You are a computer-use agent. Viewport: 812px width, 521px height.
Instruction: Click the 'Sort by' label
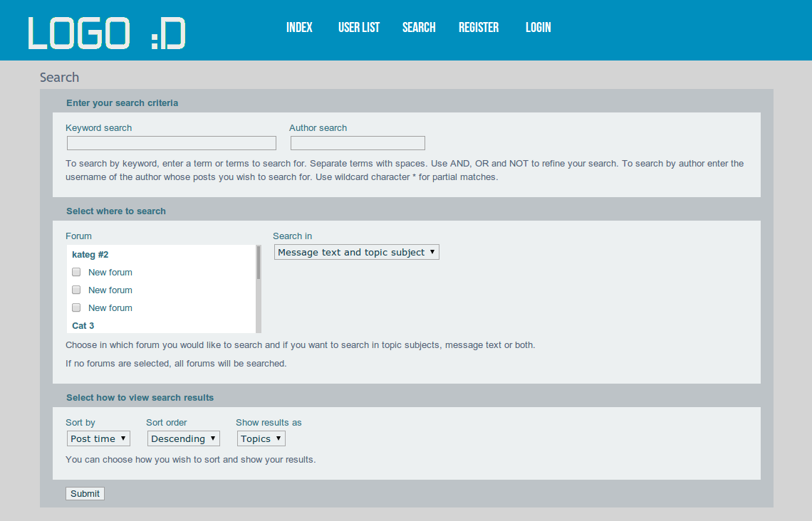(x=80, y=423)
